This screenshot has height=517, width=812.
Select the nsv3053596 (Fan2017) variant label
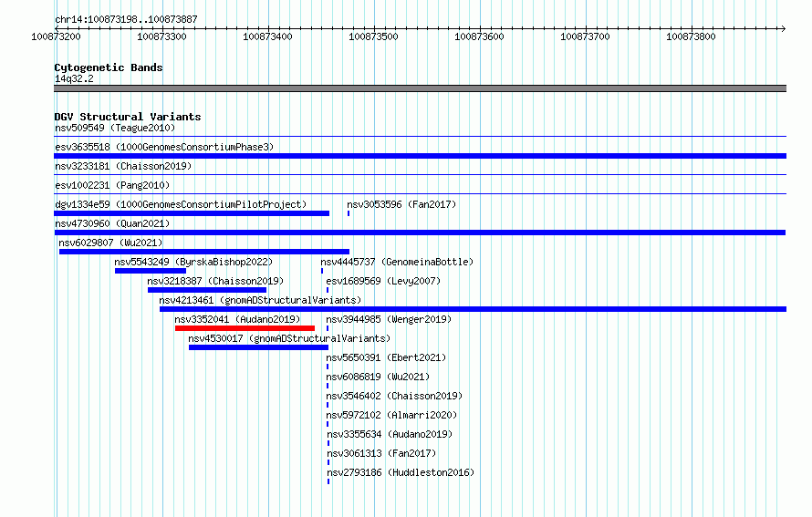[x=401, y=204]
